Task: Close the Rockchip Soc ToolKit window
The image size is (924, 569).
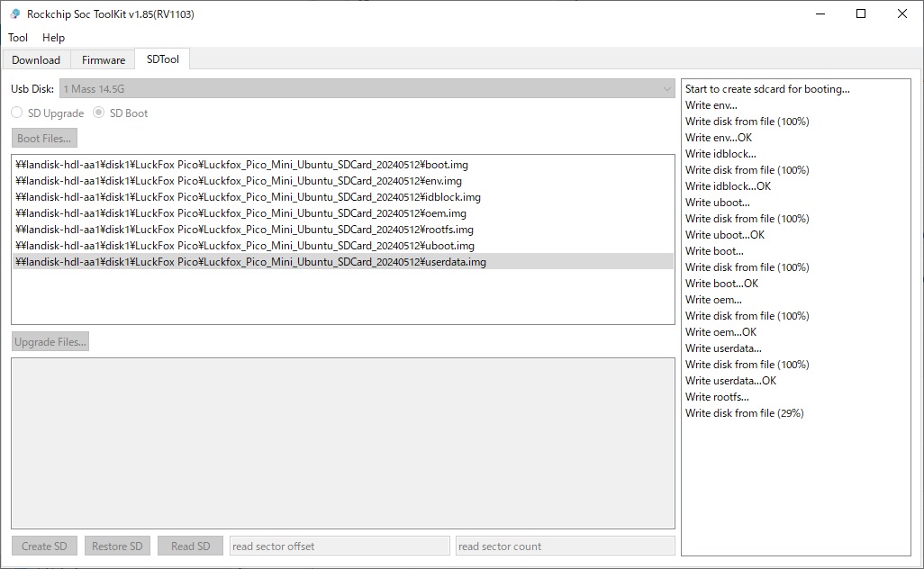Action: click(902, 14)
